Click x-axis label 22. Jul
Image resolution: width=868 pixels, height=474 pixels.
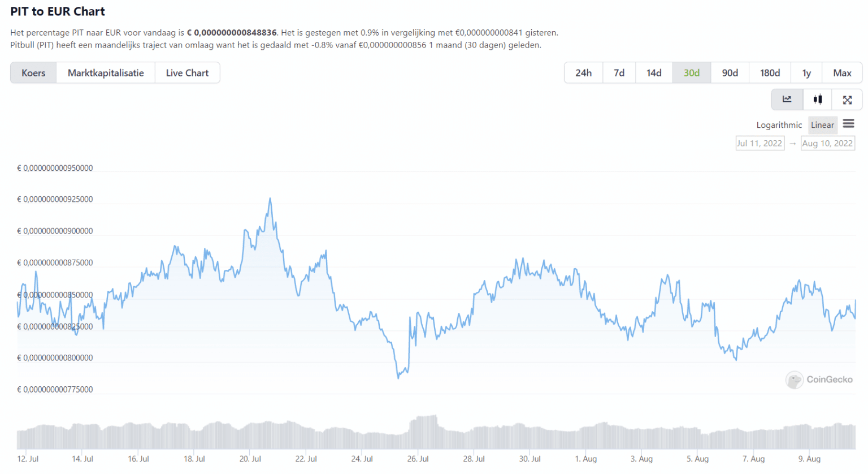(306, 459)
